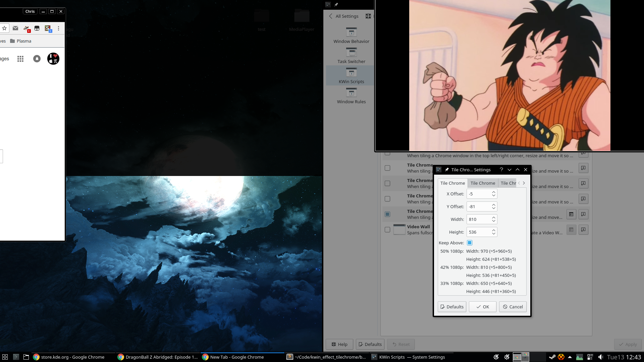Switch to DragonBall Z Abridged taskbar entry
Screen dimensions: 644x362
tap(158, 357)
